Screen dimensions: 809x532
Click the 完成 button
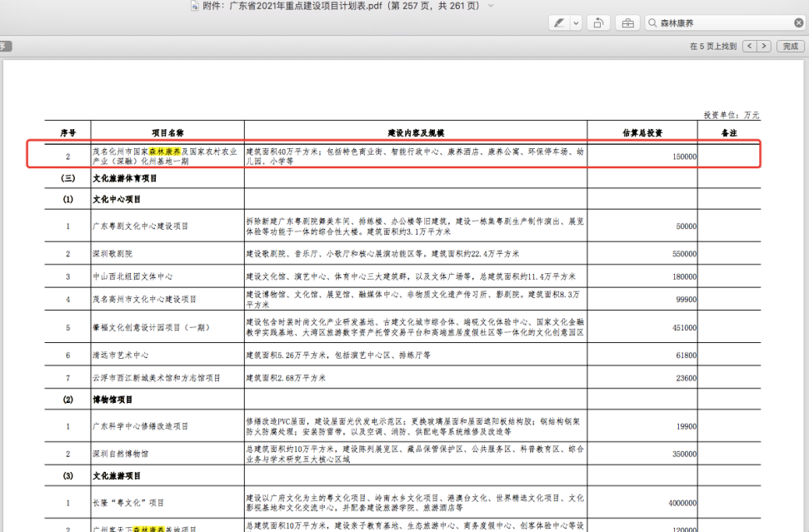point(791,46)
